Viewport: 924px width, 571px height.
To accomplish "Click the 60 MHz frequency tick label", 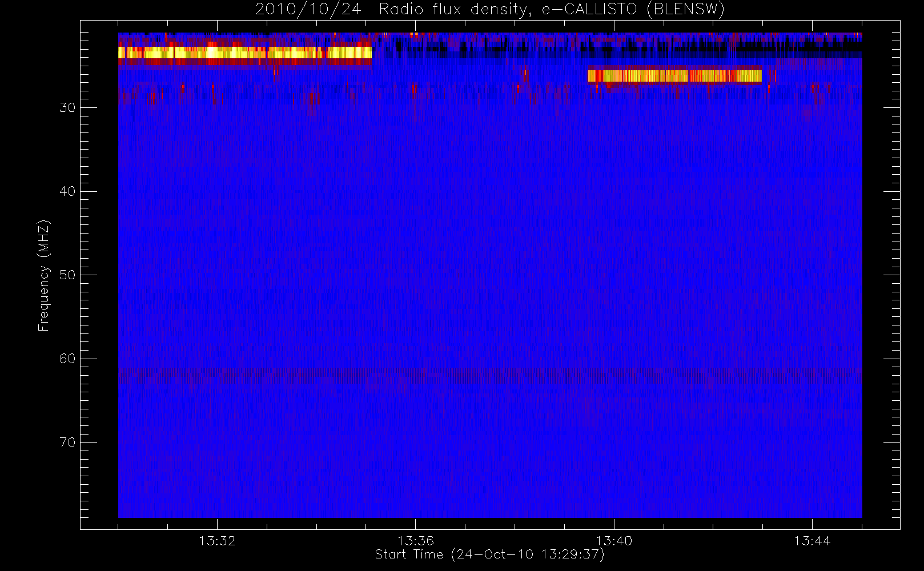I will pos(67,359).
